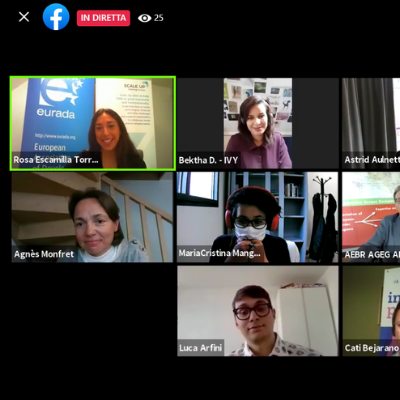Viewport: 400px width, 400px height.
Task: Click the Rosa Escamilla Torr... name label
Action: [56, 160]
